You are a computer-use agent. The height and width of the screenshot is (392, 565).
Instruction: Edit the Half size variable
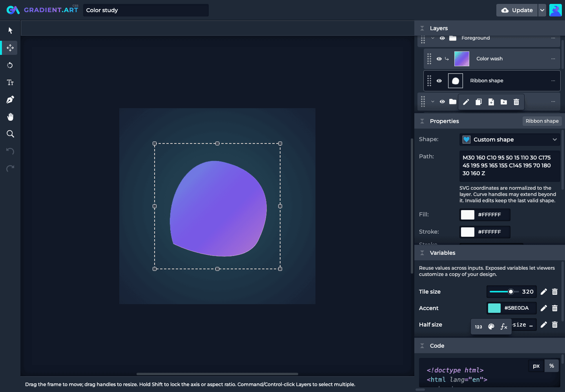point(544,325)
